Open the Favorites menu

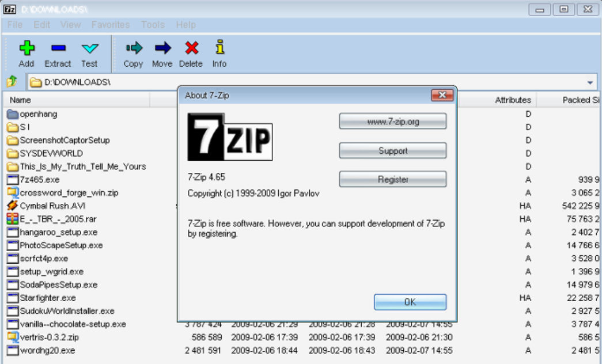111,25
